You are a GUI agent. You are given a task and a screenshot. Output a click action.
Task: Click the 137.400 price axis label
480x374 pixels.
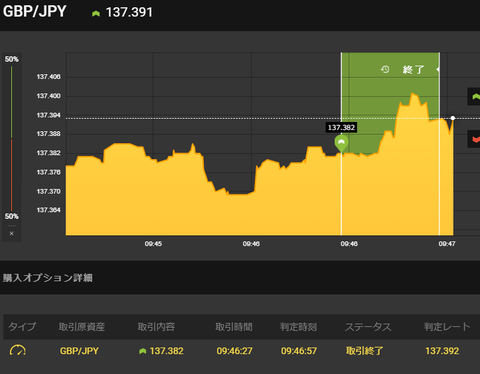pos(49,96)
